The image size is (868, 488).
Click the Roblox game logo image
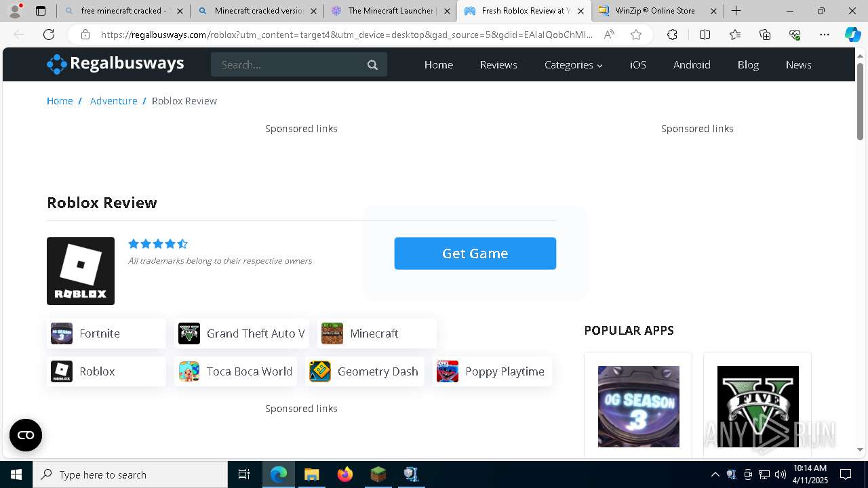click(x=81, y=271)
